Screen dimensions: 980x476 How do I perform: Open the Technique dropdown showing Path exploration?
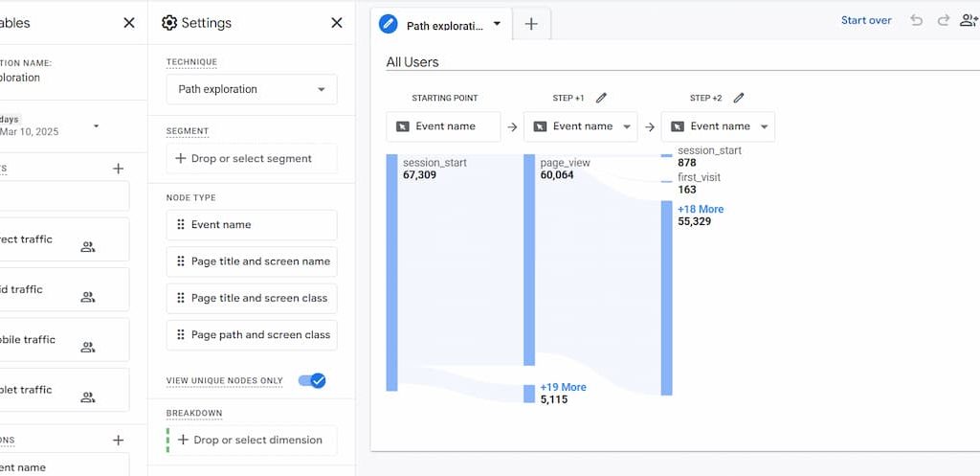tap(252, 89)
